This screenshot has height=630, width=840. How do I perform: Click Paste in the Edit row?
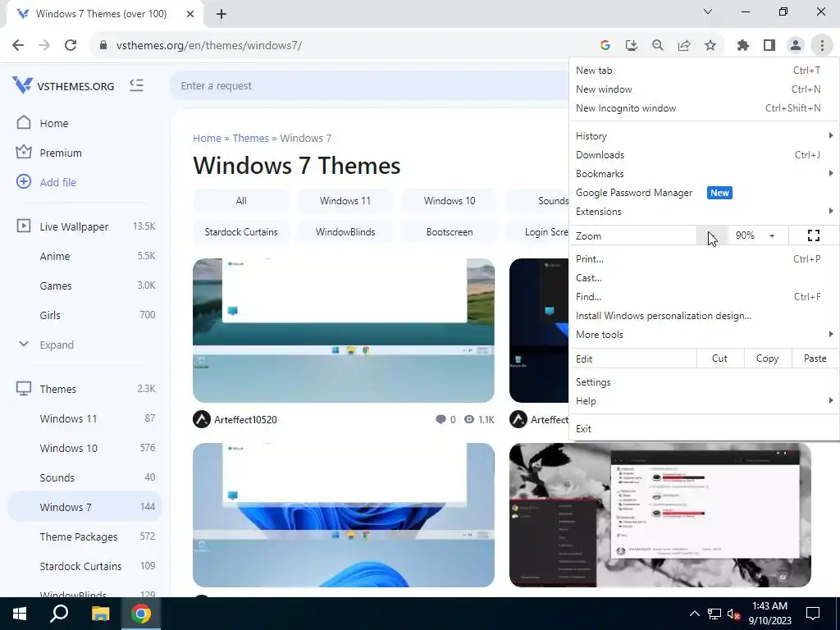815,358
